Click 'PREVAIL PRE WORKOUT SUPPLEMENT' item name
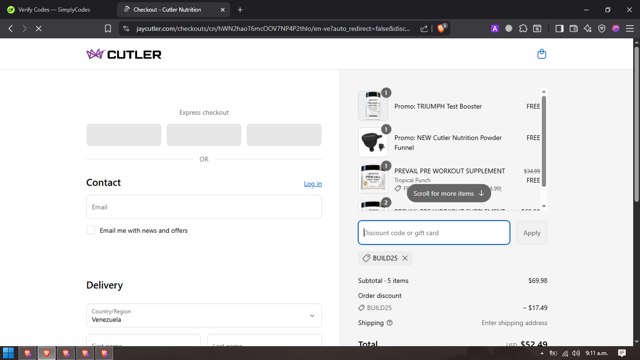 pos(449,171)
